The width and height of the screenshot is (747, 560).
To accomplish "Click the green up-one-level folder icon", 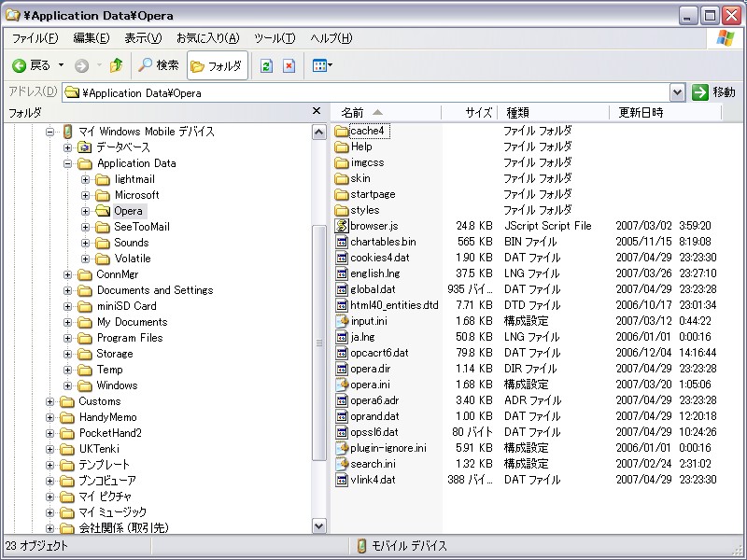I will point(116,65).
